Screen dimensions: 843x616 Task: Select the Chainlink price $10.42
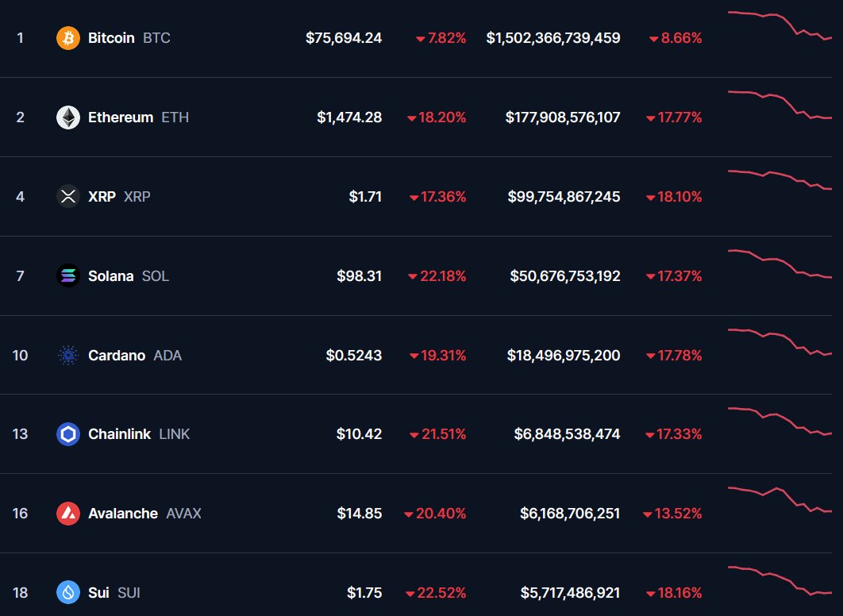pos(359,433)
